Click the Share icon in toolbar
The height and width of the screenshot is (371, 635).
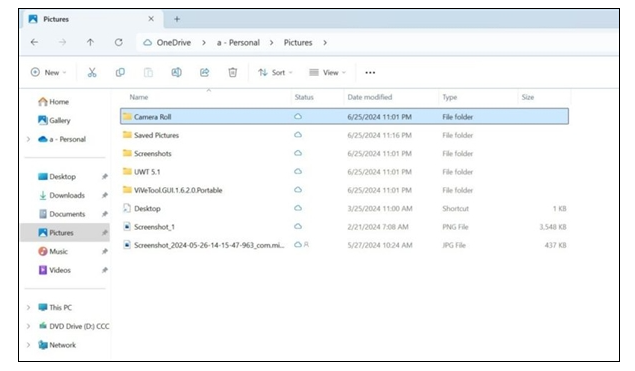click(x=205, y=72)
